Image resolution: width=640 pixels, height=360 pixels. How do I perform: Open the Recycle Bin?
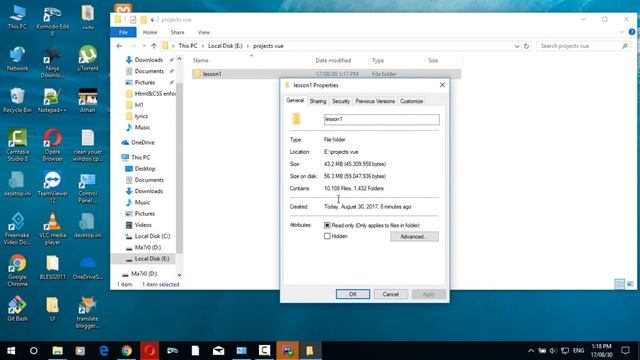(17, 100)
